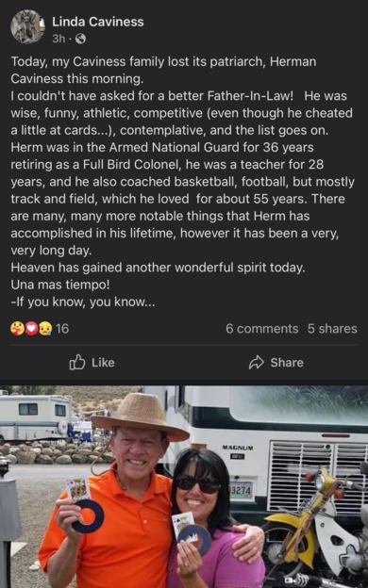The width and height of the screenshot is (368, 588).
Task: Click the 'Una mas tiempo!' line
Action: tap(60, 285)
